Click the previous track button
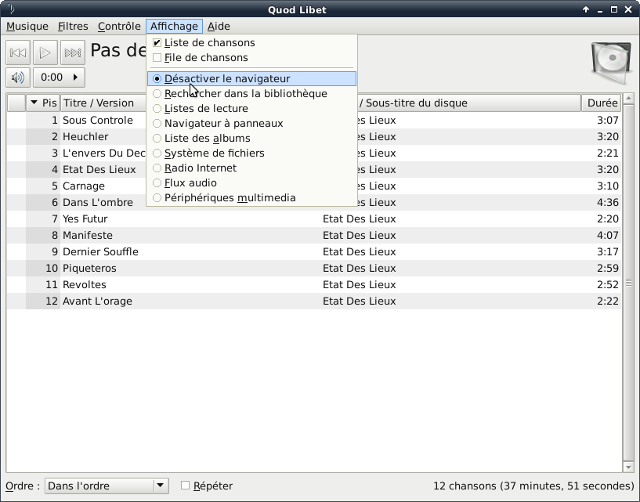 (18, 53)
